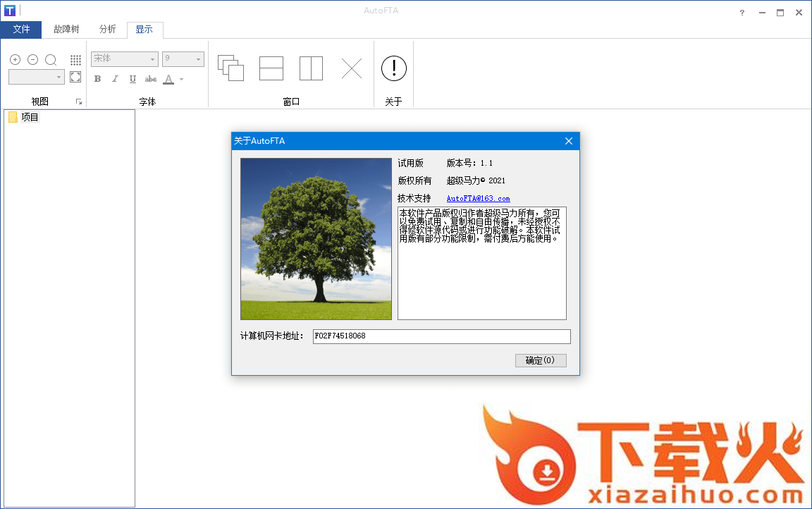Select the 项目 tree item
Viewport: 812px width, 509px height.
pyautogui.click(x=30, y=118)
